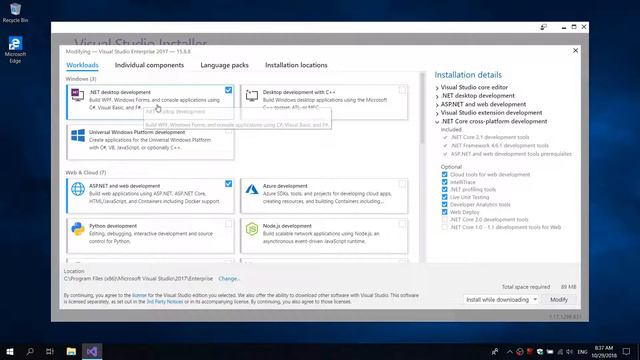Click the feedback icon in installer title bar
The width and height of the screenshot is (640, 360).
coord(543,27)
